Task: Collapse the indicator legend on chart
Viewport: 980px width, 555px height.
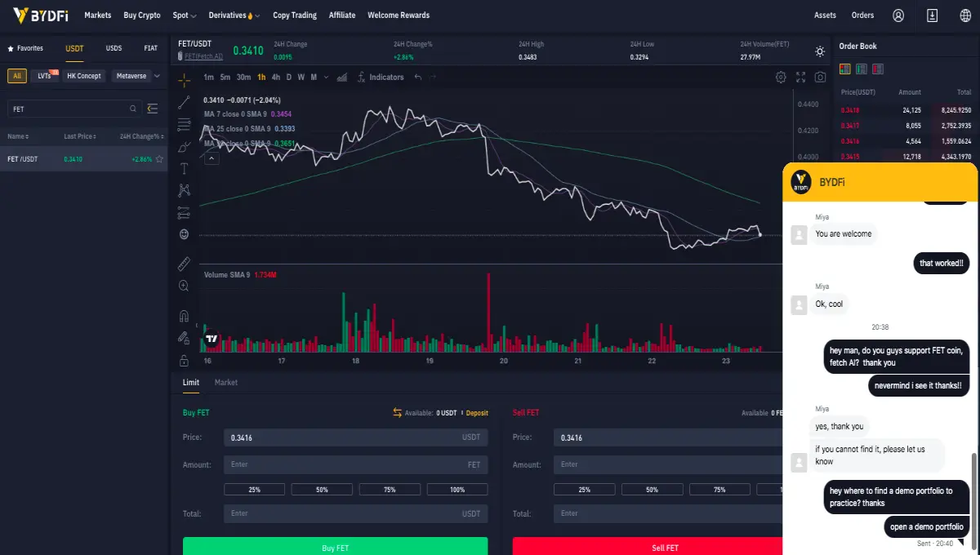Action: tap(212, 158)
